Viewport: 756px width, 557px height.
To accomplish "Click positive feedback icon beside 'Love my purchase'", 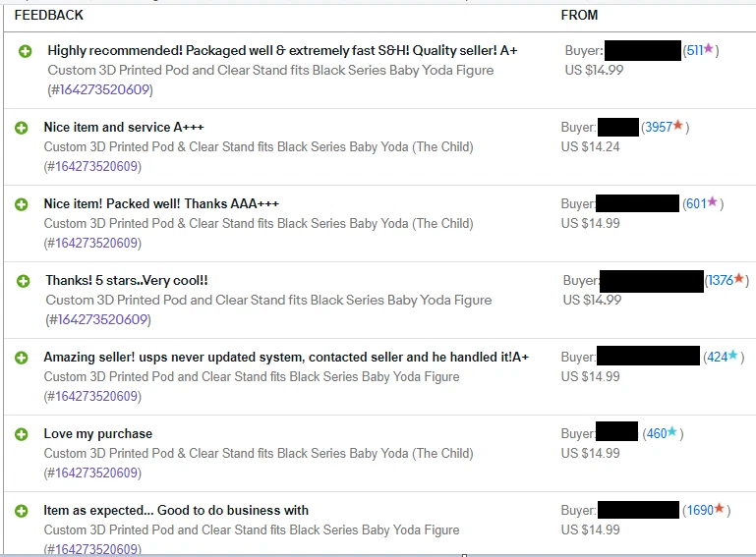I will 22,434.
